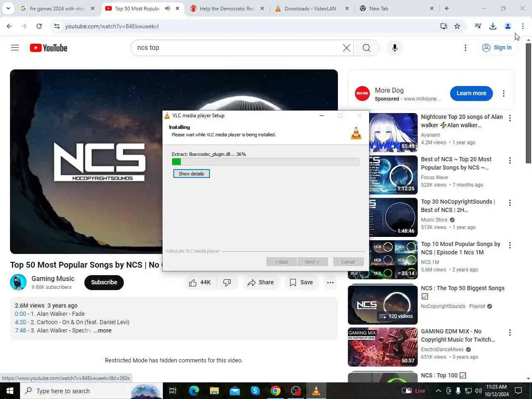Like the video with thumbs up 44K
The image size is (532, 399).
(200, 283)
